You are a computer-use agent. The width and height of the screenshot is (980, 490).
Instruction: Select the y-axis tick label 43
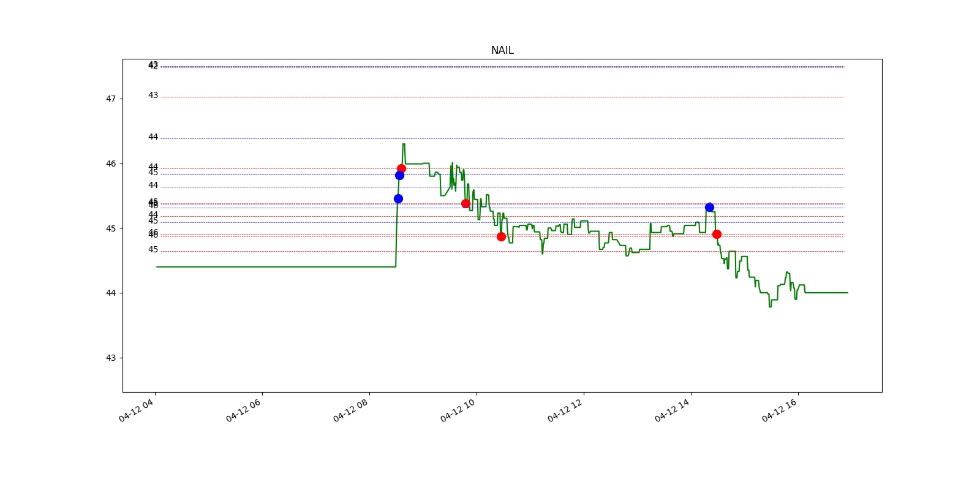point(111,358)
